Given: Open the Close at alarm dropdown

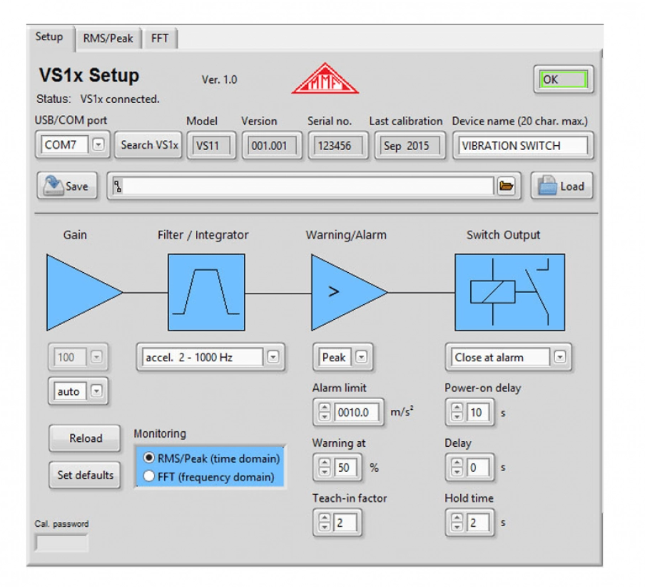Looking at the screenshot, I should [560, 357].
